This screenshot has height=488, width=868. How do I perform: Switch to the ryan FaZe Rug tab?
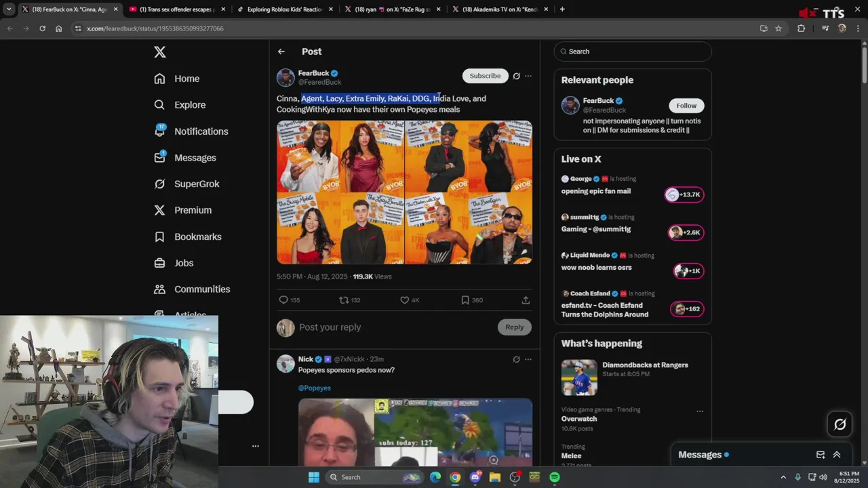tap(393, 9)
